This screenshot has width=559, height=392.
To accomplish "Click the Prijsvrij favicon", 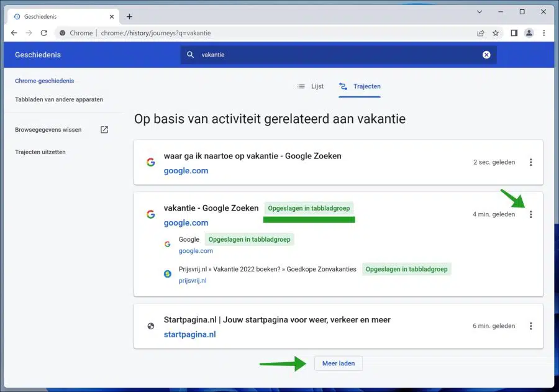I will 168,274.
